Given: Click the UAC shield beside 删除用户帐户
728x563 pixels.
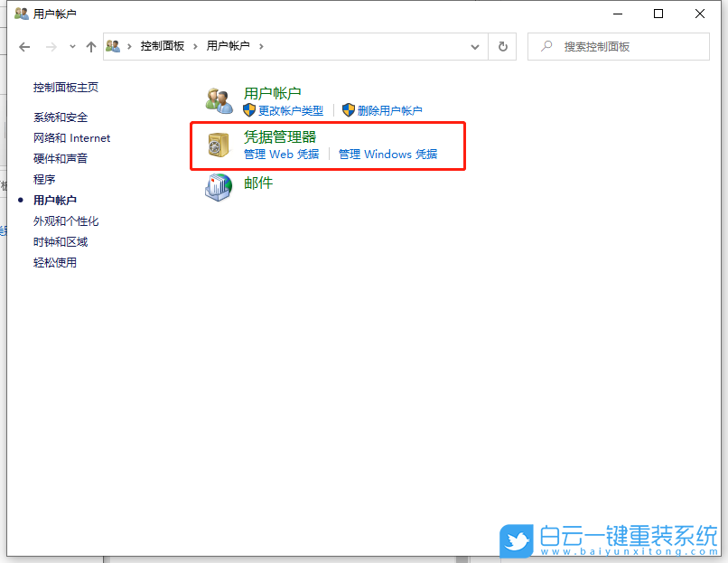Looking at the screenshot, I should [x=347, y=110].
